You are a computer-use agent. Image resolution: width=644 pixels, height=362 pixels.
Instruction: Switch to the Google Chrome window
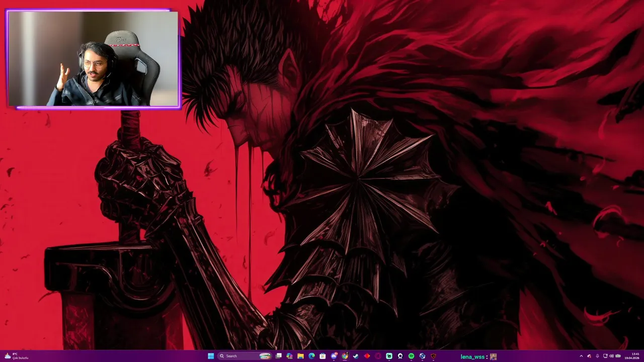pos(345,356)
